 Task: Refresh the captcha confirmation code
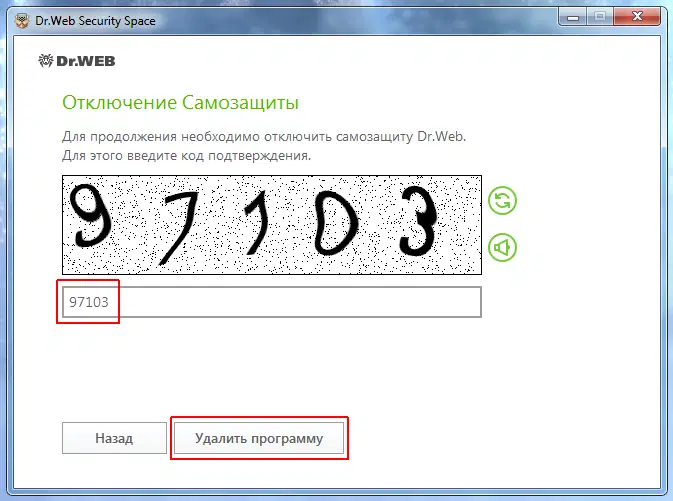point(502,200)
